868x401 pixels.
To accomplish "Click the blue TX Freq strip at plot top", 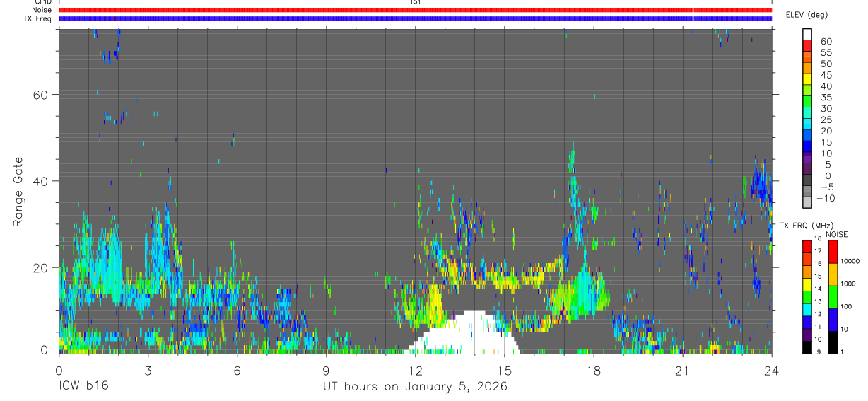I will point(415,18).
